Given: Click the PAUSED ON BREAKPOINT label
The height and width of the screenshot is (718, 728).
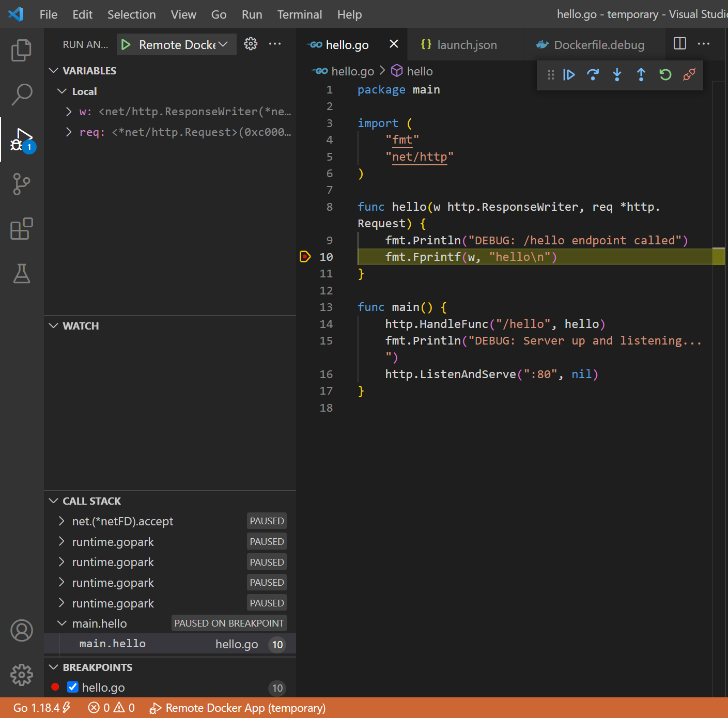Looking at the screenshot, I should click(x=229, y=623).
